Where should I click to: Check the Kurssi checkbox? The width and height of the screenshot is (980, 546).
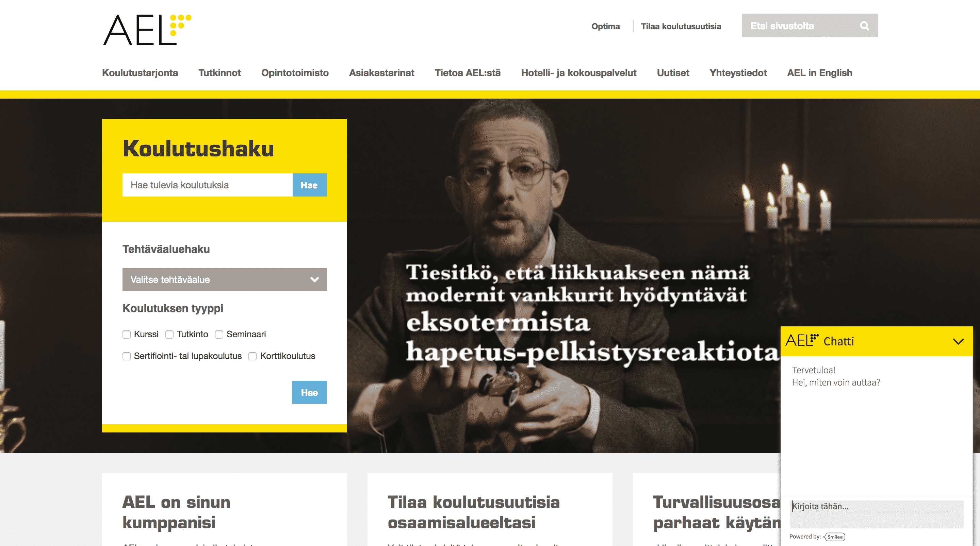point(127,335)
